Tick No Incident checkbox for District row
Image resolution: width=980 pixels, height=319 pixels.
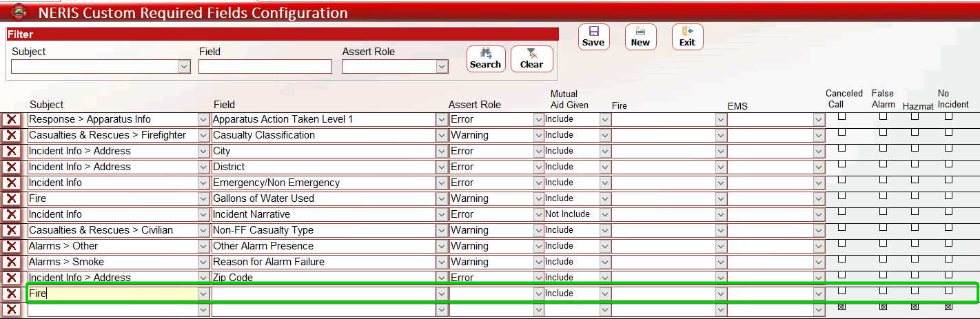coord(948,164)
